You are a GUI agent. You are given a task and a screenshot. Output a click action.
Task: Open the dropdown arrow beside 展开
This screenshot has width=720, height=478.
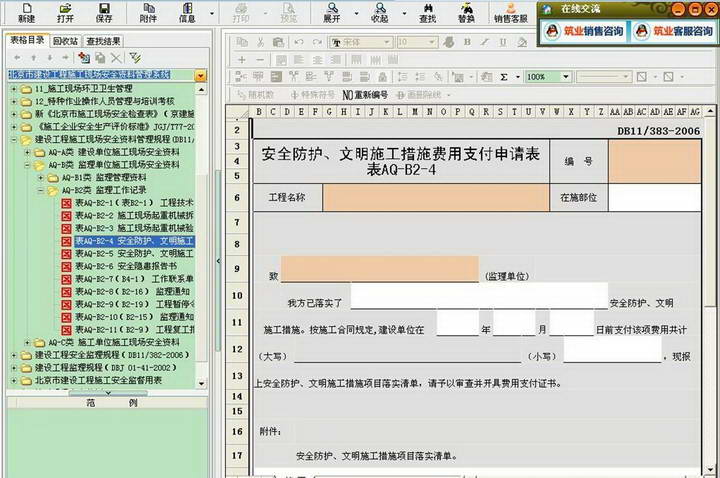pyautogui.click(x=356, y=13)
